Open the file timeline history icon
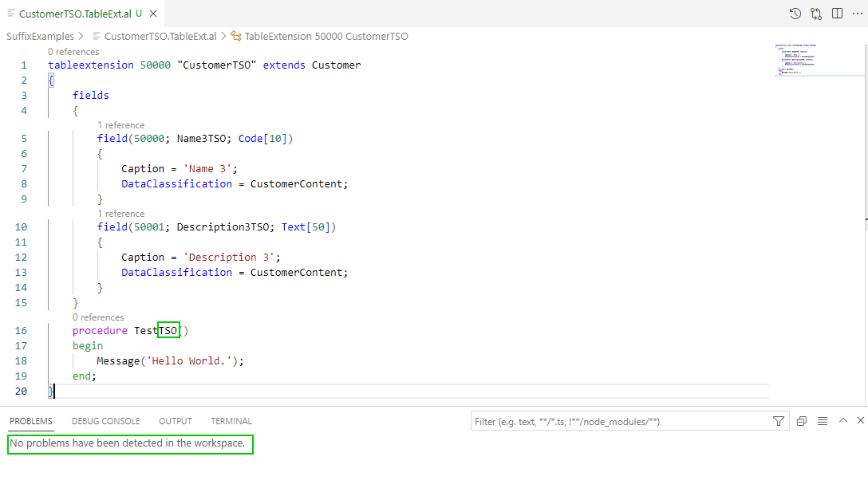The height and width of the screenshot is (496, 868). [795, 14]
